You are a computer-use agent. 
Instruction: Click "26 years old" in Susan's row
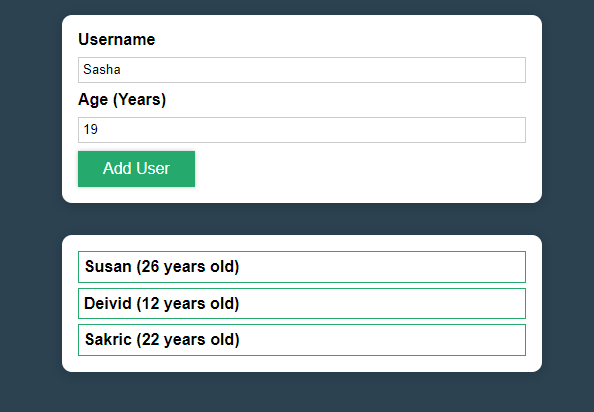click(x=188, y=267)
